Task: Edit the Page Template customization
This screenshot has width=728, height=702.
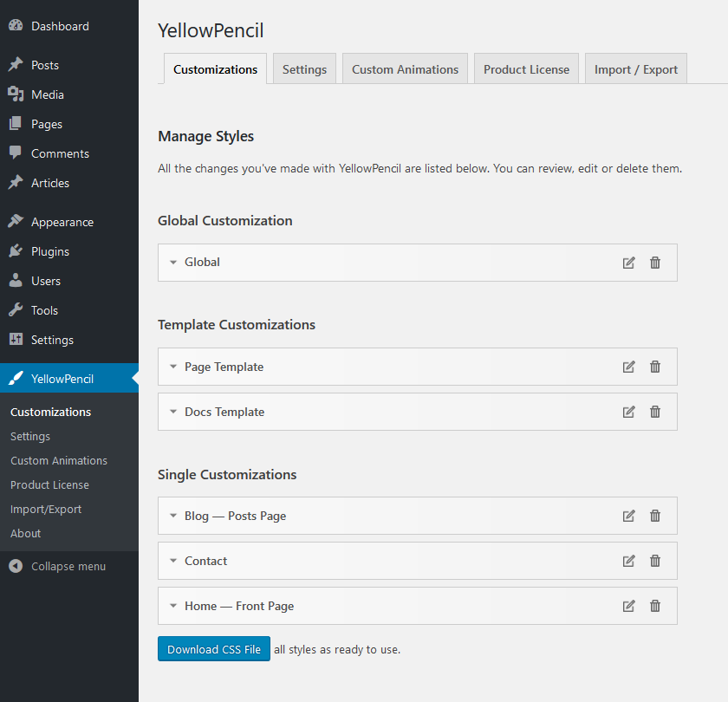Action: tap(628, 367)
